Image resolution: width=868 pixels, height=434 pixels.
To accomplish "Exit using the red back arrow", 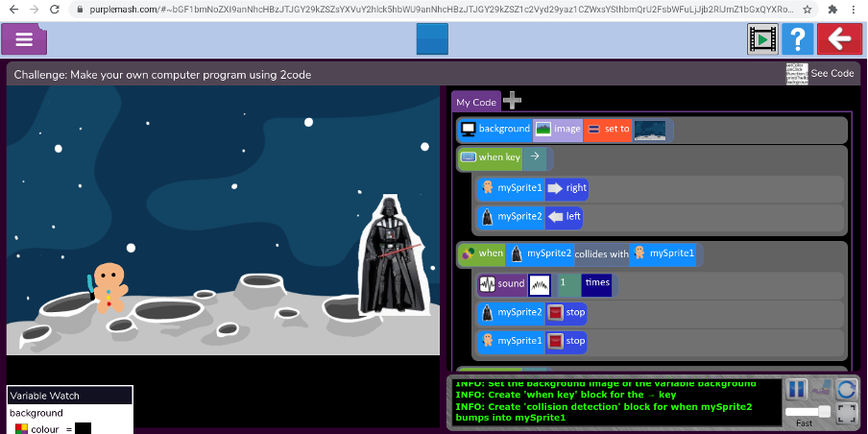I will 839,38.
